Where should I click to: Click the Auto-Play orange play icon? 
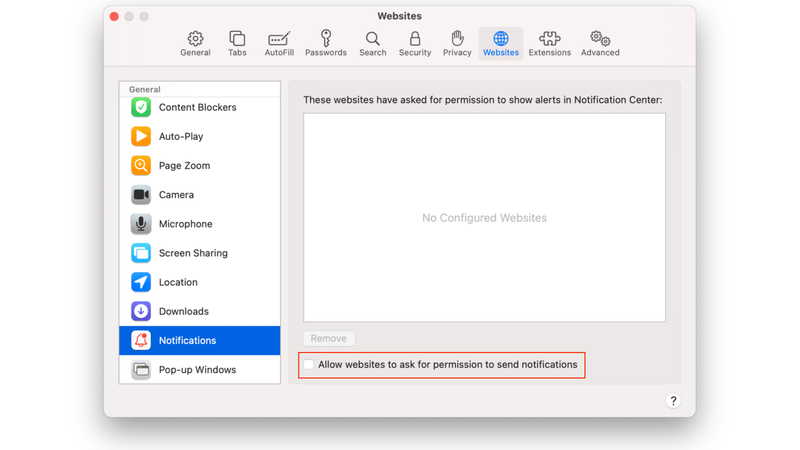(x=141, y=136)
